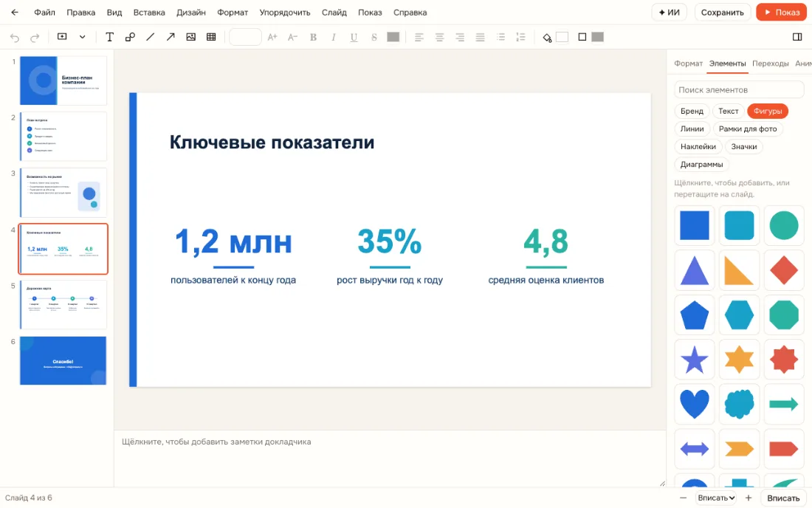Select the Бренд filter chip
This screenshot has width=812, height=508.
point(692,111)
